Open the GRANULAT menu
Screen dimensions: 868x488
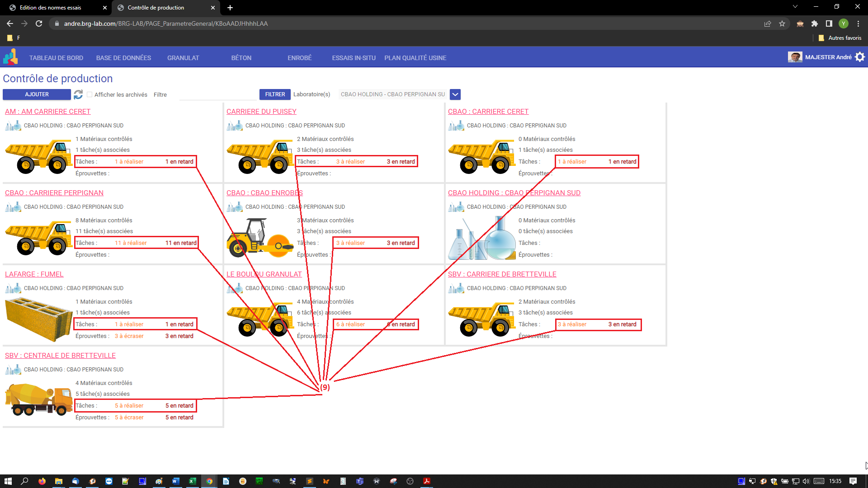pos(183,58)
